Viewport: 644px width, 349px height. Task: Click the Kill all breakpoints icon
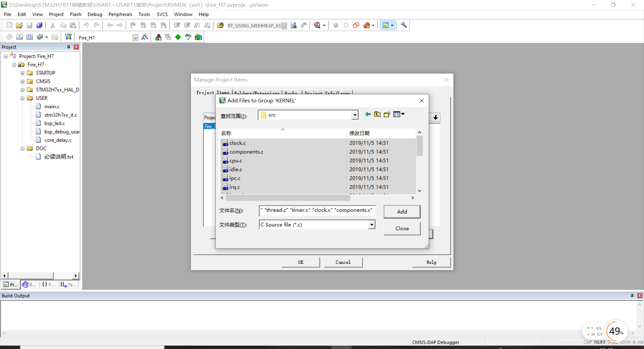[x=367, y=25]
